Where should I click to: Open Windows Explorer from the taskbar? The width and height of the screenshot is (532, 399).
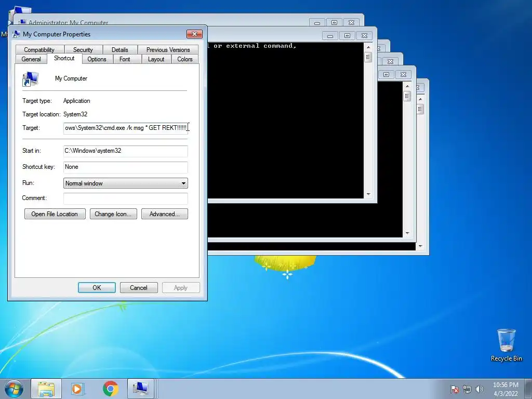click(x=46, y=389)
